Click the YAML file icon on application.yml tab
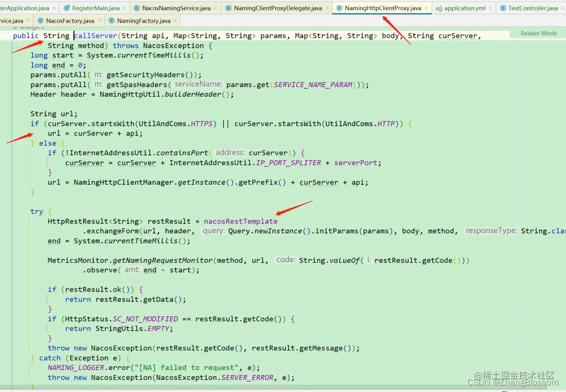 click(x=439, y=8)
